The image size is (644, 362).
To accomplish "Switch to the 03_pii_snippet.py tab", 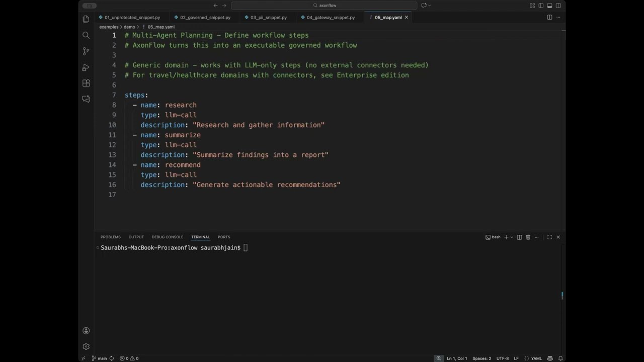I will click(269, 18).
